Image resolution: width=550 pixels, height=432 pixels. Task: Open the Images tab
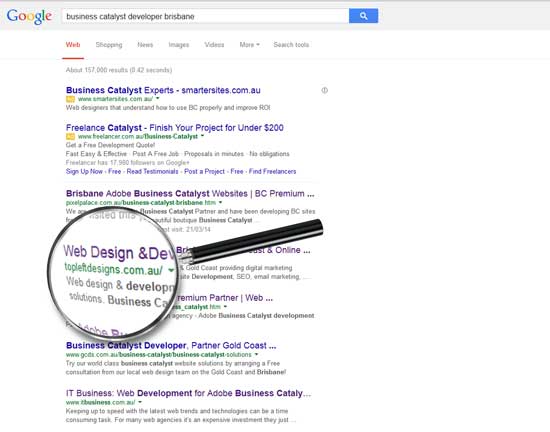click(179, 45)
